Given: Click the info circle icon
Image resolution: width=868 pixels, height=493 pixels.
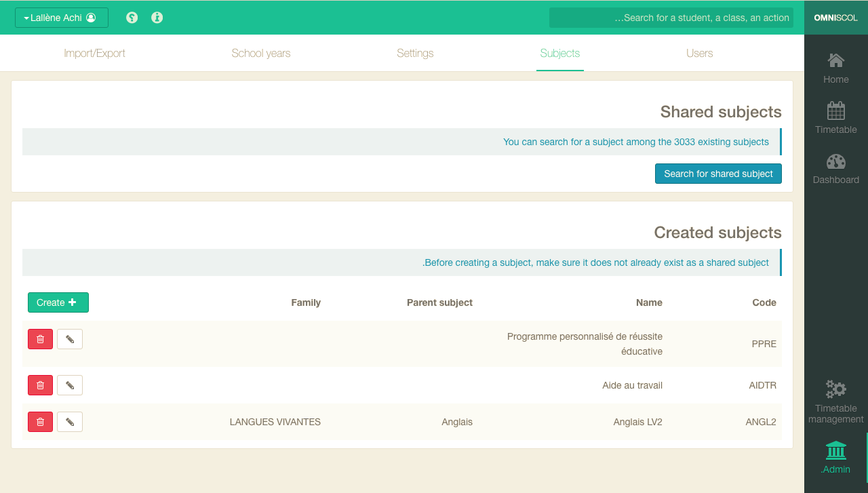Looking at the screenshot, I should point(157,18).
